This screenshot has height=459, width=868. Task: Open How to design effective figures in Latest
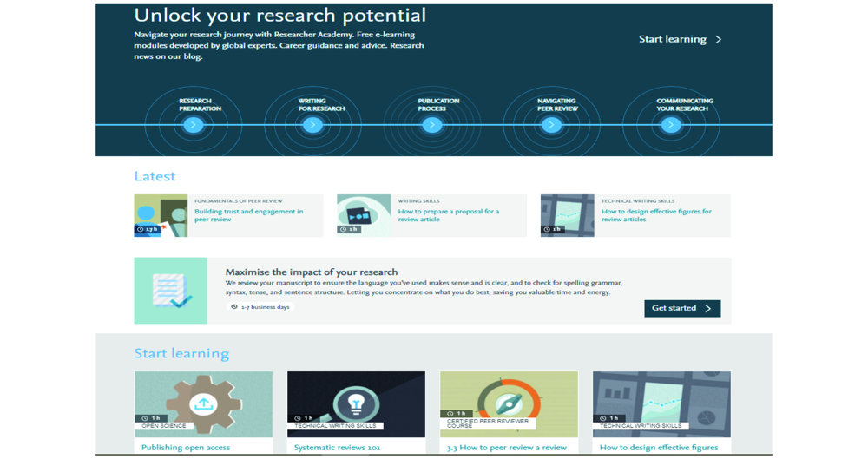tap(656, 215)
